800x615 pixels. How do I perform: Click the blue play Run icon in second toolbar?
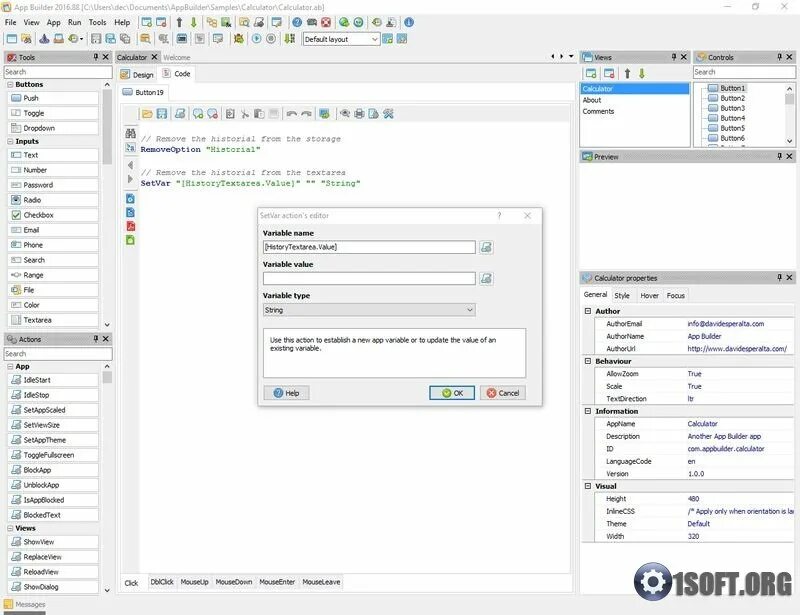click(x=257, y=39)
